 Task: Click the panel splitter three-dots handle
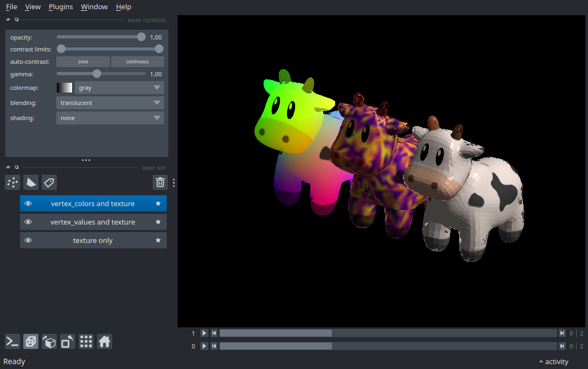[86, 160]
